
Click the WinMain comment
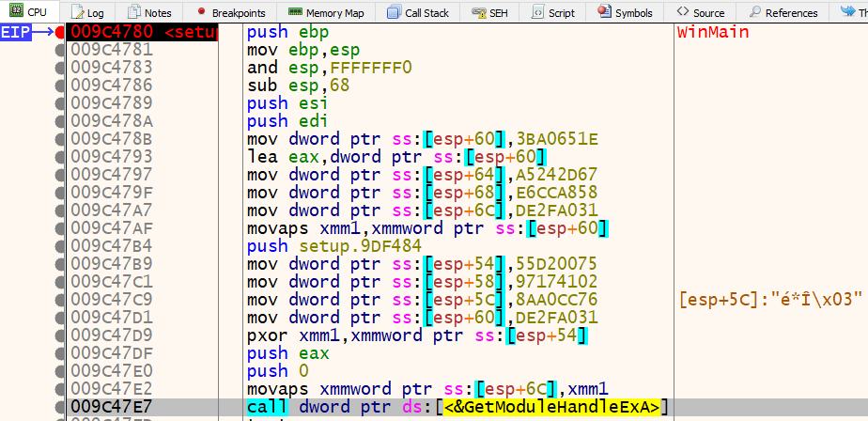point(713,33)
